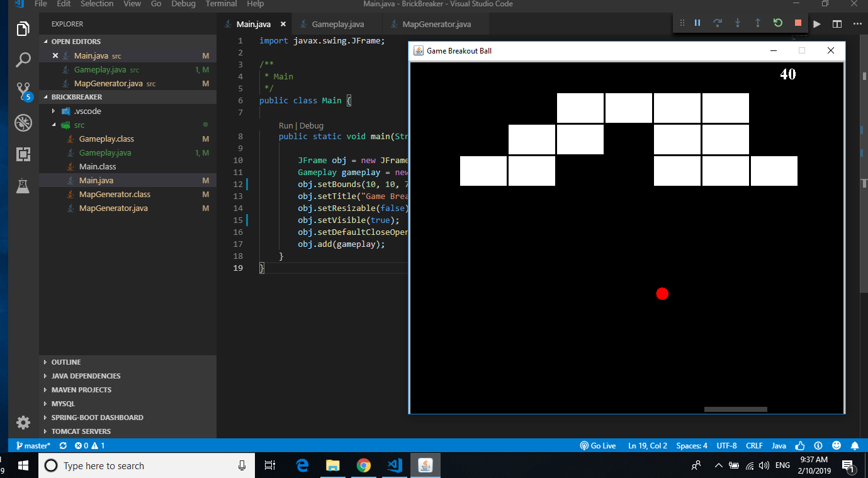Screen dimensions: 868x478
Task: Click the master branch indicator in status bar
Action: (33, 445)
